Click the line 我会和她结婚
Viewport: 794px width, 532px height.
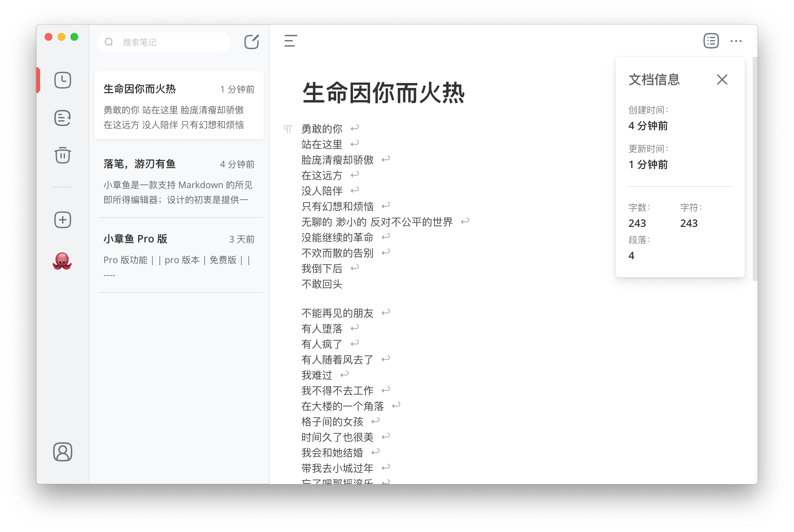(x=332, y=452)
